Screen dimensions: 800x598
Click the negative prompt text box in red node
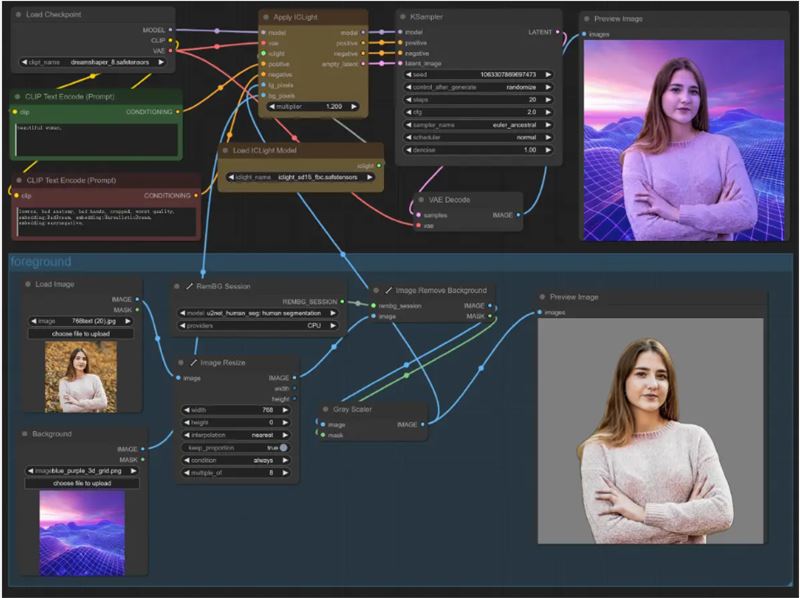106,221
